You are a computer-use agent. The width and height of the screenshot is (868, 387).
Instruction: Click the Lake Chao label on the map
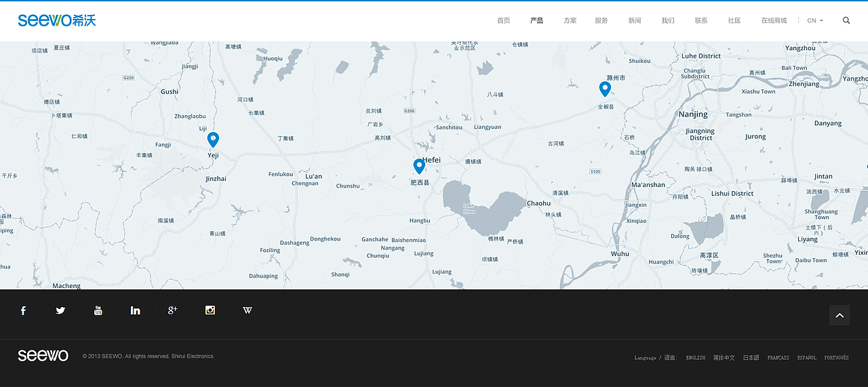[x=469, y=208]
